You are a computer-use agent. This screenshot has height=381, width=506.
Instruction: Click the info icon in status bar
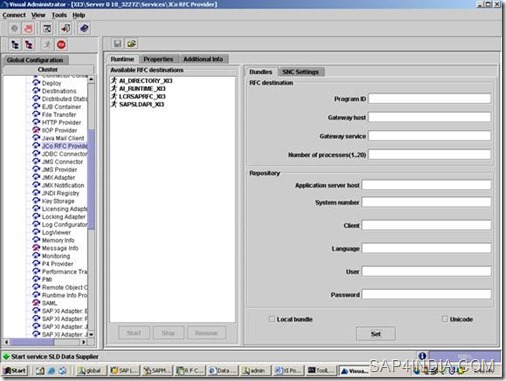pyautogui.click(x=422, y=356)
